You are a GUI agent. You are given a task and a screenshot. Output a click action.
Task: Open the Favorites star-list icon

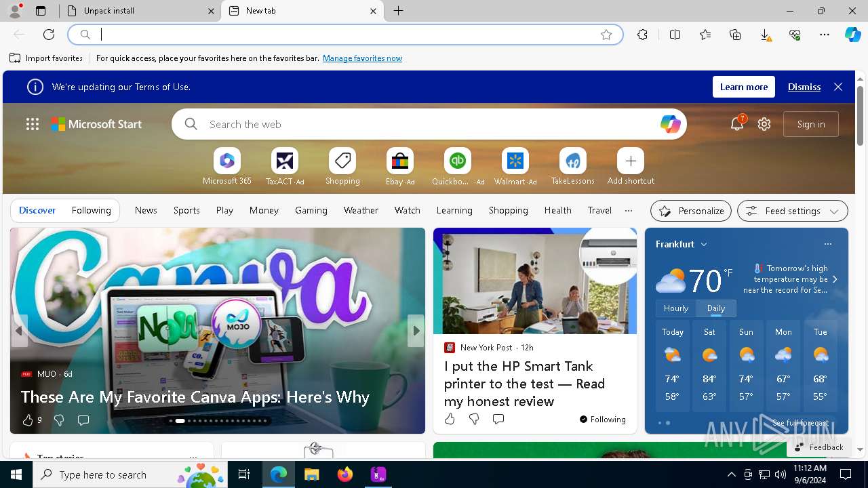705,35
